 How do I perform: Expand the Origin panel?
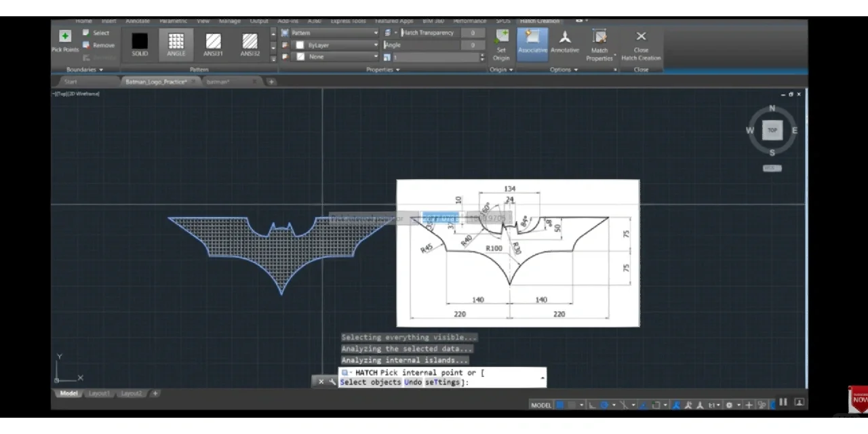coord(501,69)
